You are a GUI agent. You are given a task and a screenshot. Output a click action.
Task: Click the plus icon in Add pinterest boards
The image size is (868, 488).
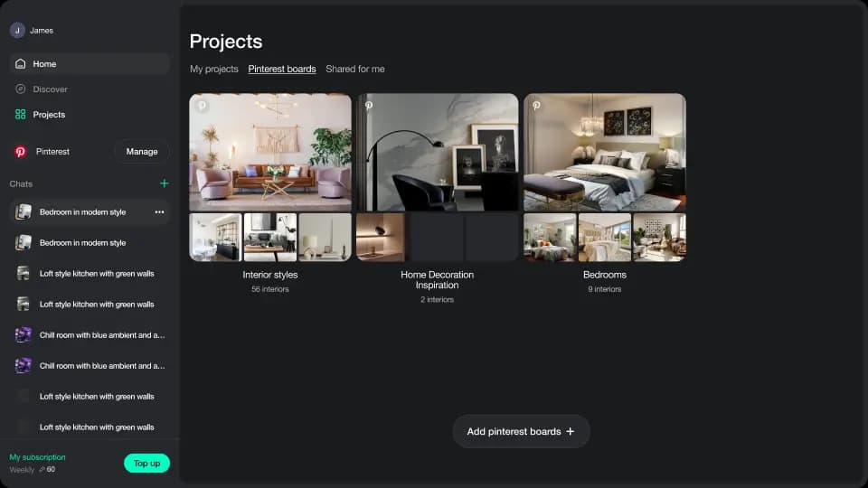click(x=571, y=432)
